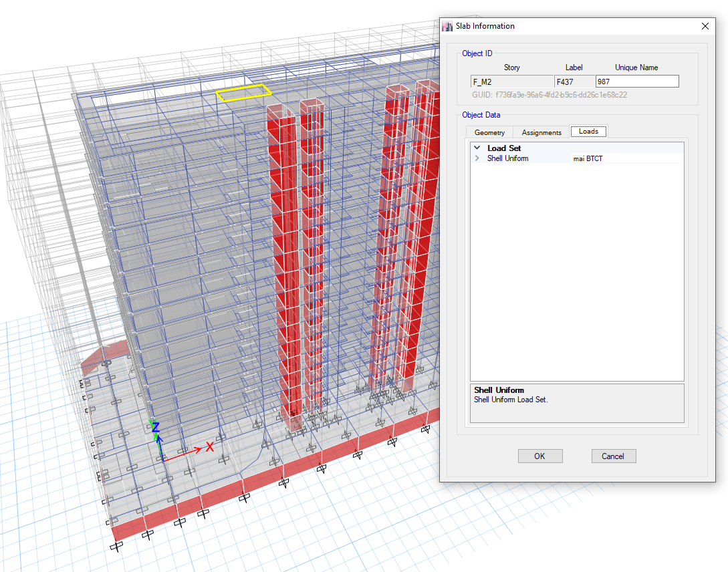The width and height of the screenshot is (728, 572).
Task: Open the Assignments tab
Action: (x=541, y=133)
